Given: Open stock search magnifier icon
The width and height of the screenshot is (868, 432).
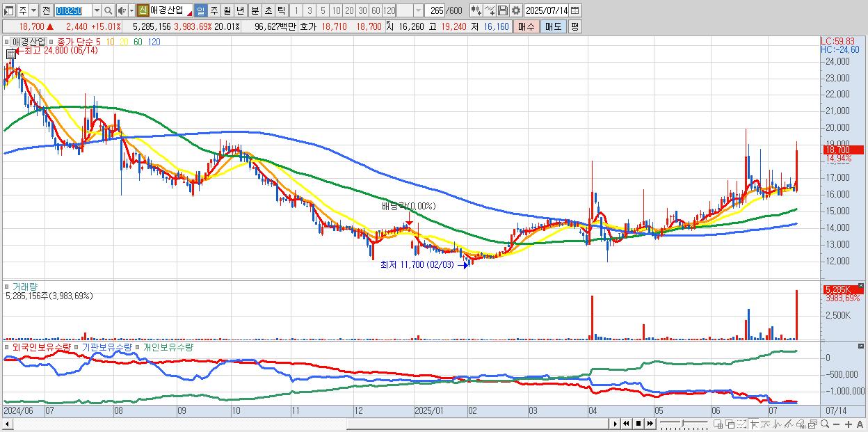Looking at the screenshot, I should (108, 10).
